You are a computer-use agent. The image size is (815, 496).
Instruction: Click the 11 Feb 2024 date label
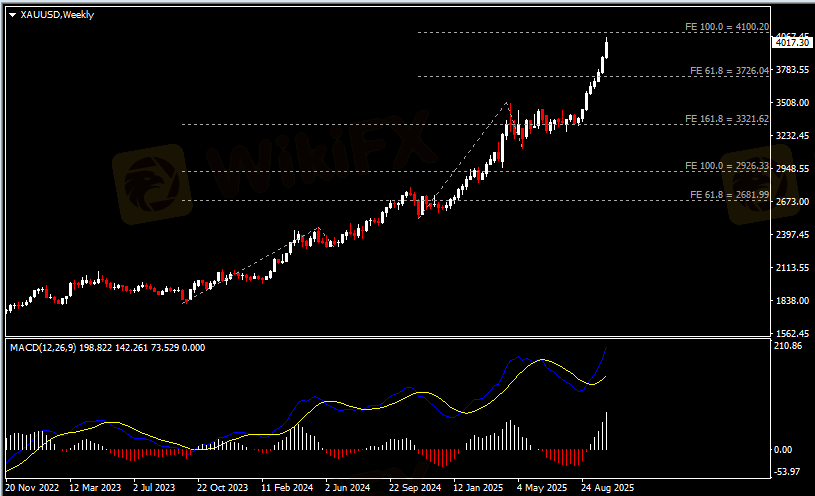tap(288, 488)
